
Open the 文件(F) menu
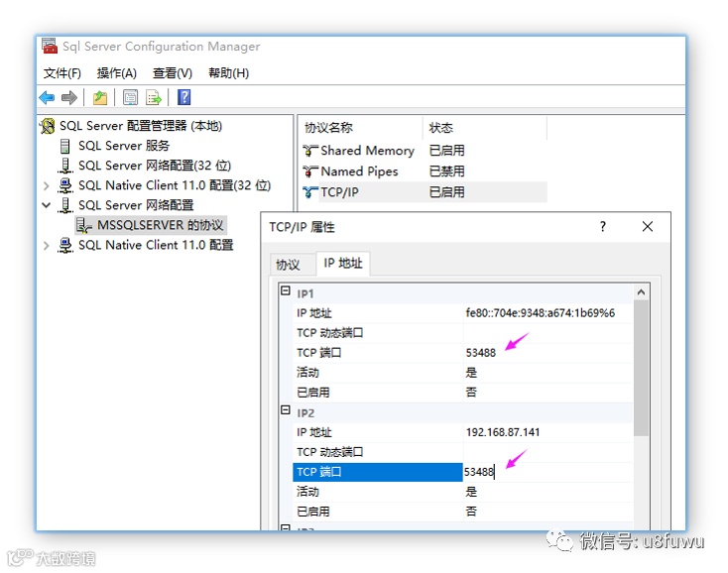click(x=62, y=72)
